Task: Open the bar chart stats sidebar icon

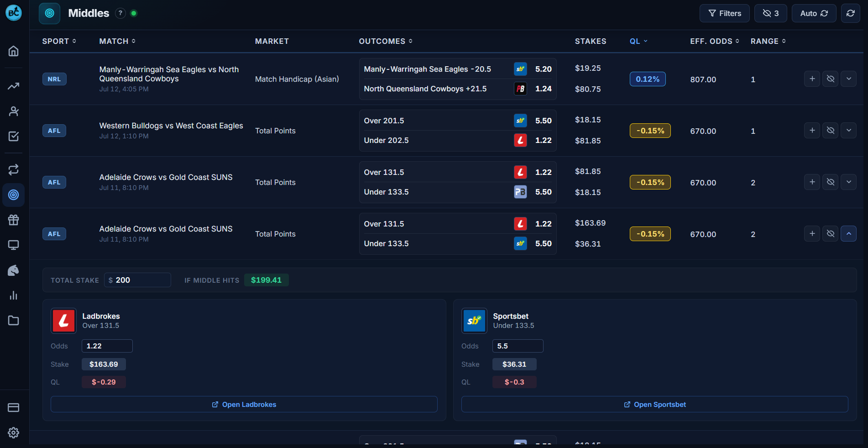Action: pos(14,295)
